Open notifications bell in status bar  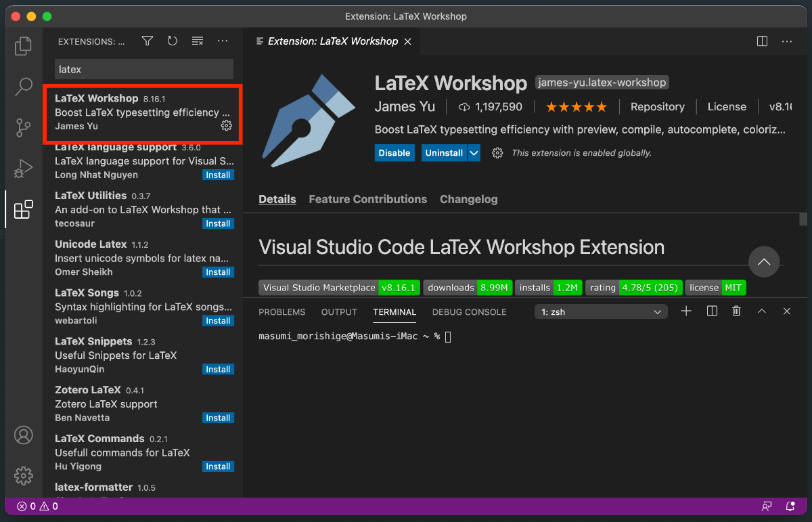click(790, 506)
